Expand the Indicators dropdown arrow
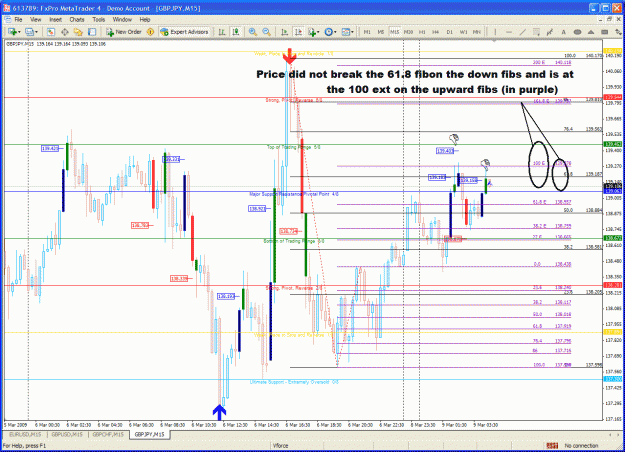Viewport: 625px width, 452px height. click(318, 32)
